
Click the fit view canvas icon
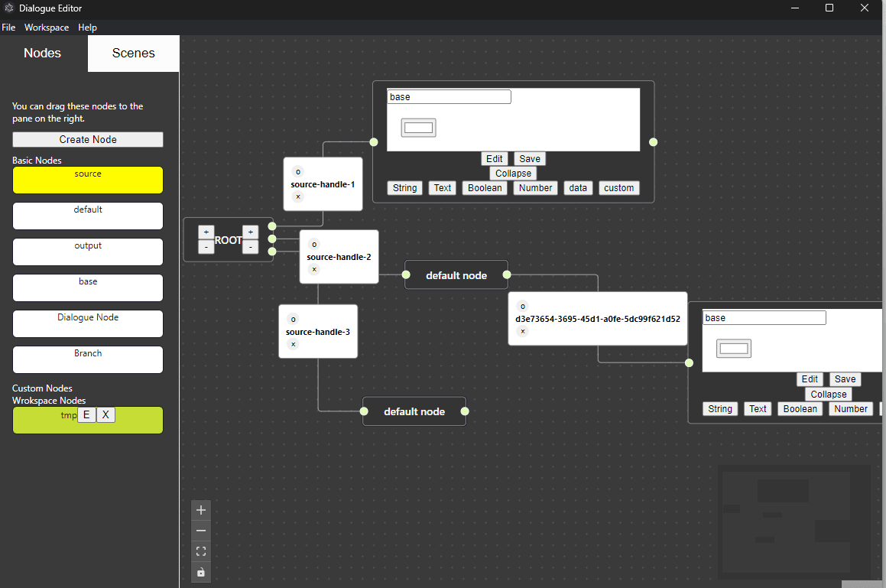201,551
